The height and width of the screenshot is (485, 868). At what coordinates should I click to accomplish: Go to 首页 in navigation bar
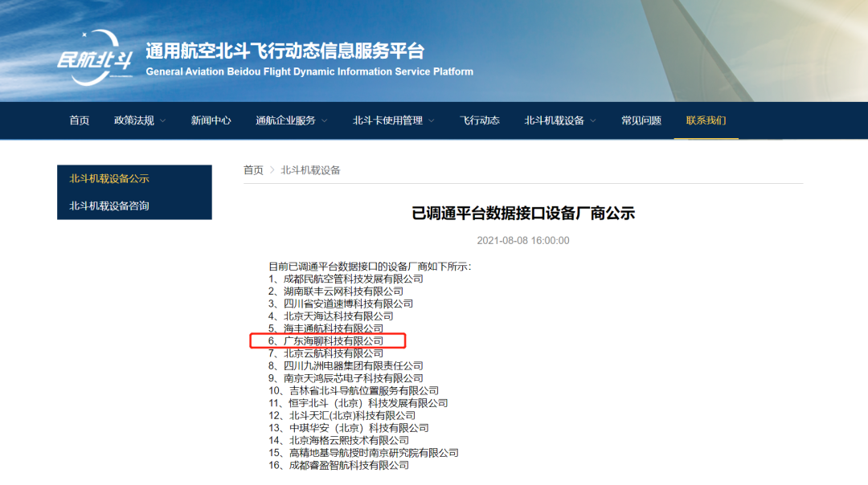[x=79, y=120]
